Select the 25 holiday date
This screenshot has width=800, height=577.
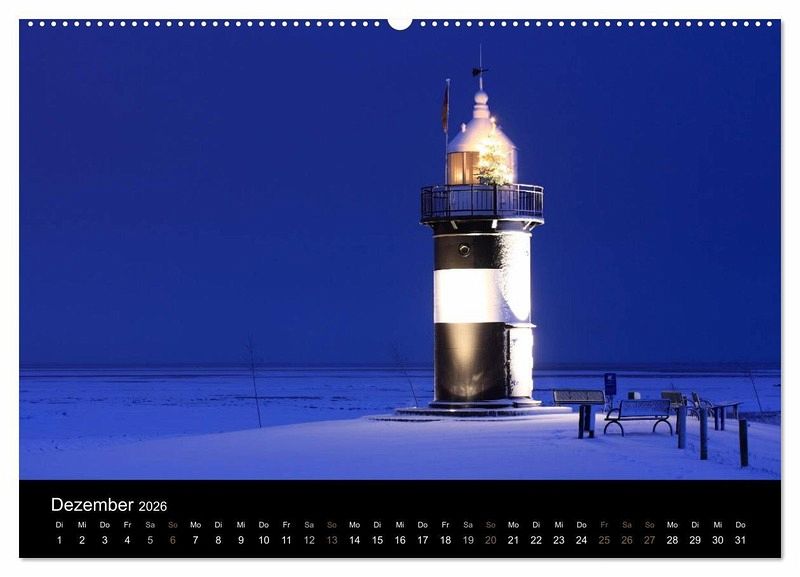(604, 540)
